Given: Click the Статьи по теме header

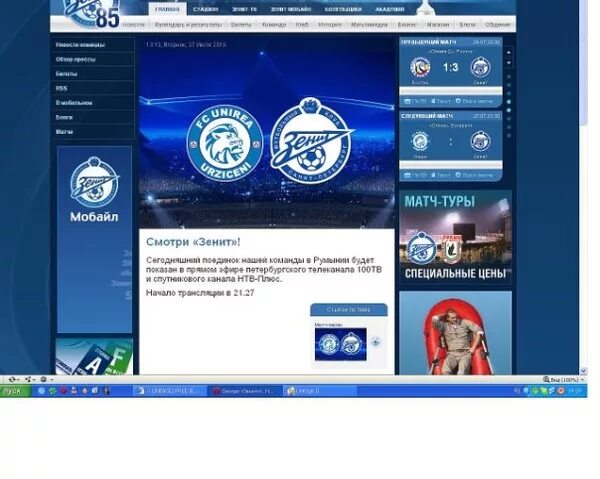Looking at the screenshot, I should click(349, 310).
